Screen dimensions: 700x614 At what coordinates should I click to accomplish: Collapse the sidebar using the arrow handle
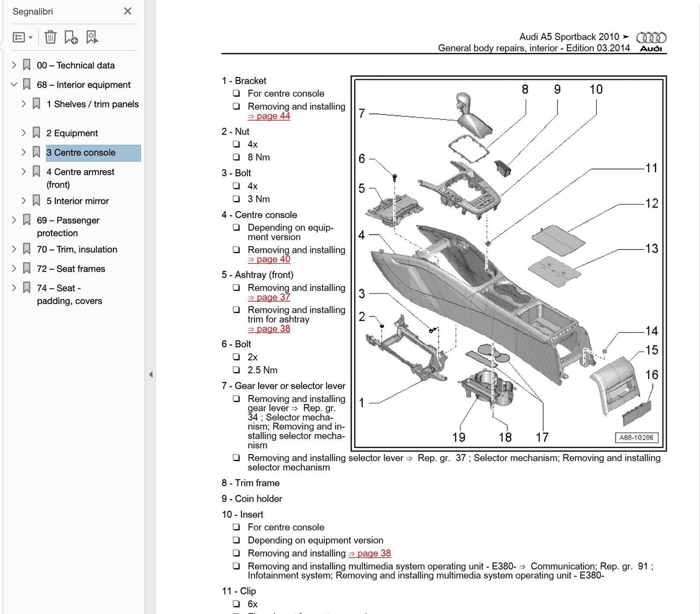(x=151, y=375)
